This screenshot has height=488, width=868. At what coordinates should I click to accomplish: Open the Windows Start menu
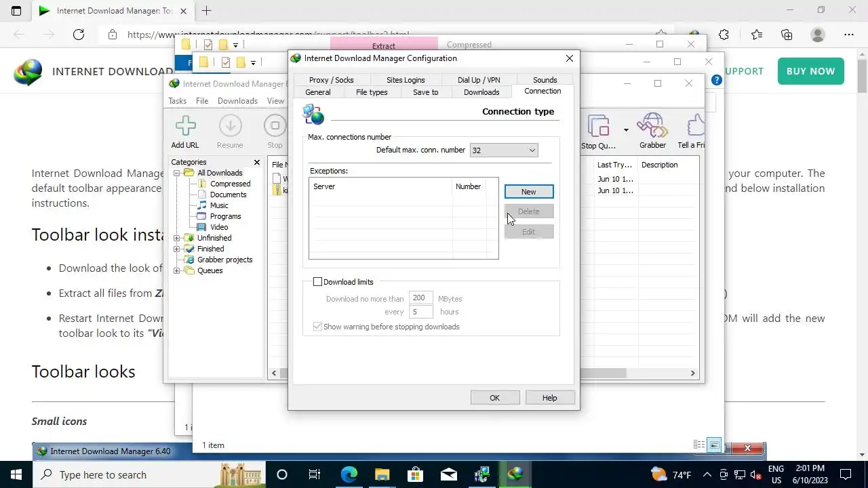point(16,474)
